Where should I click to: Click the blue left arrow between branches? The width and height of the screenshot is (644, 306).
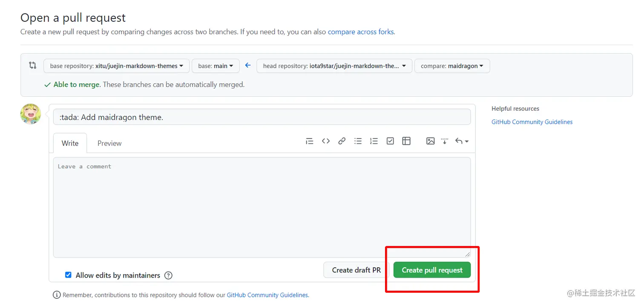[x=248, y=66]
